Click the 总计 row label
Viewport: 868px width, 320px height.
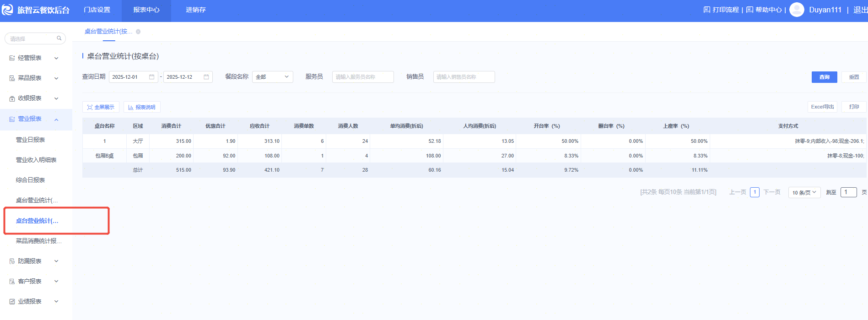click(138, 170)
